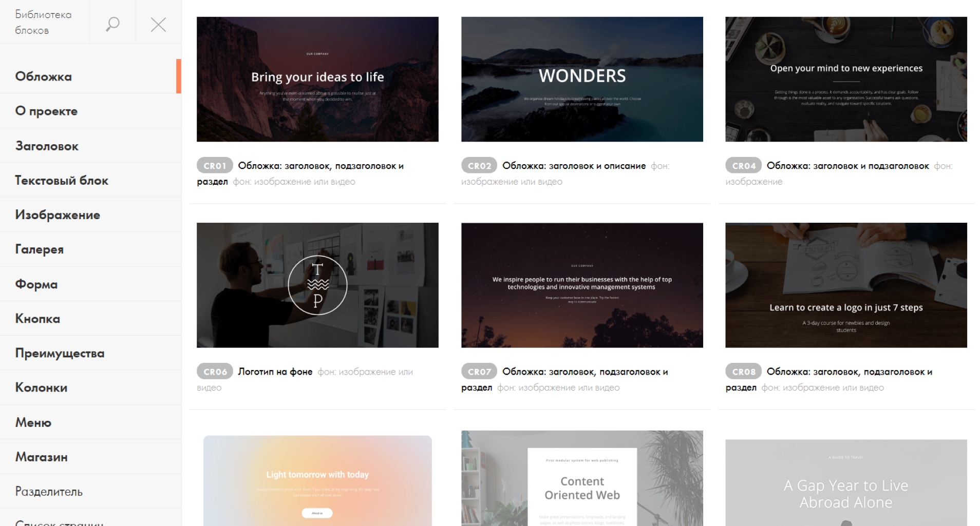Go to the Кнопка category
This screenshot has width=980, height=526.
pyautogui.click(x=37, y=318)
